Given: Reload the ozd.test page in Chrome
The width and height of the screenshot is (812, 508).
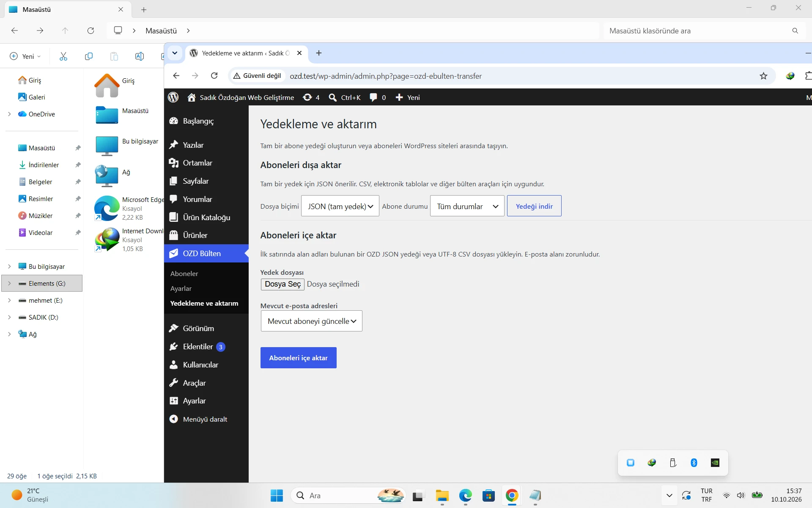Looking at the screenshot, I should [214, 76].
